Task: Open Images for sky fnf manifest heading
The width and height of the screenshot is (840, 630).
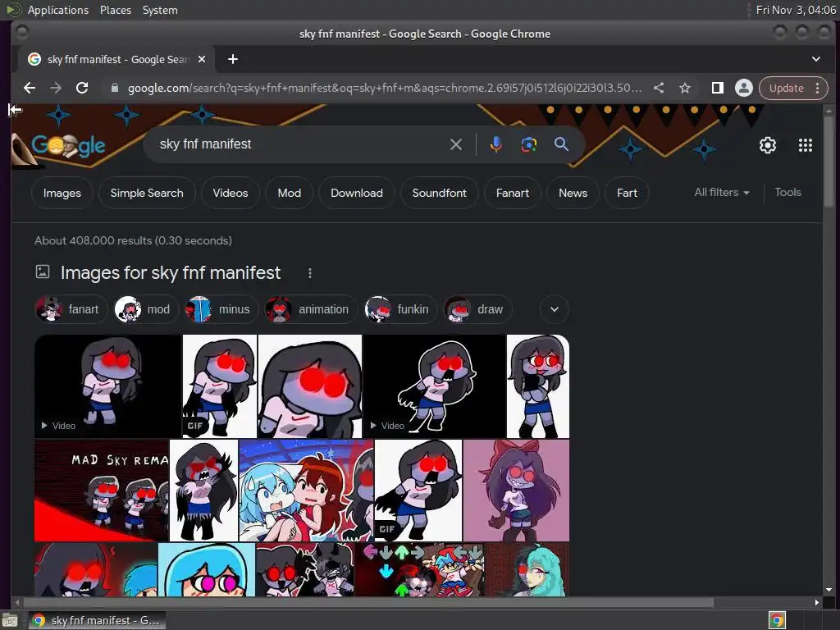Action: coord(171,272)
